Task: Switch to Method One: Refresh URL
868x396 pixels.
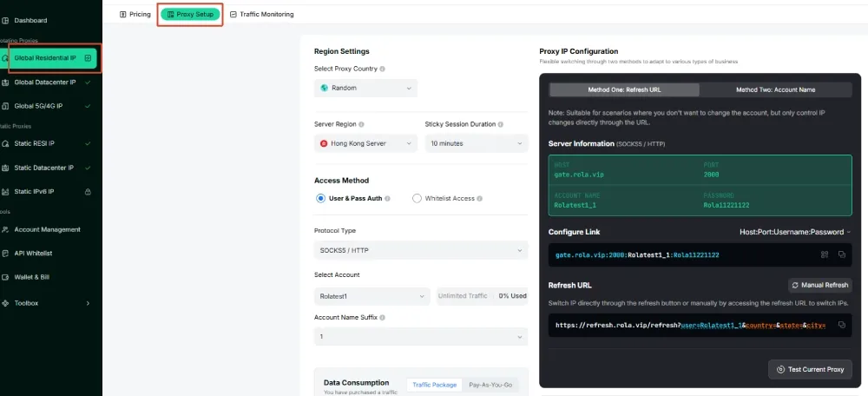Action: (624, 89)
